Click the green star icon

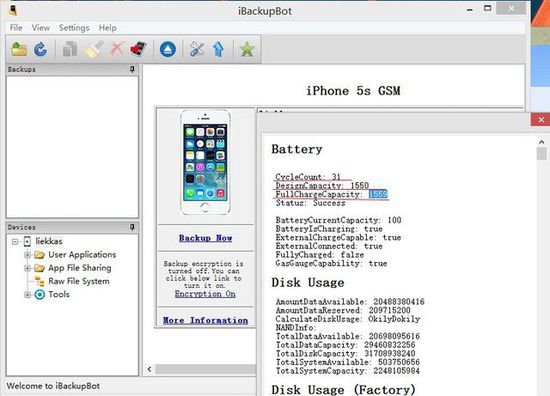click(x=247, y=49)
